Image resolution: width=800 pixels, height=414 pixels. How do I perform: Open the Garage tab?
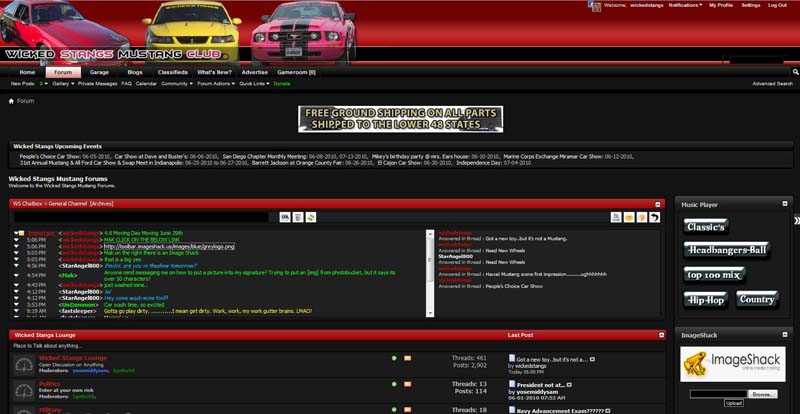pos(99,72)
